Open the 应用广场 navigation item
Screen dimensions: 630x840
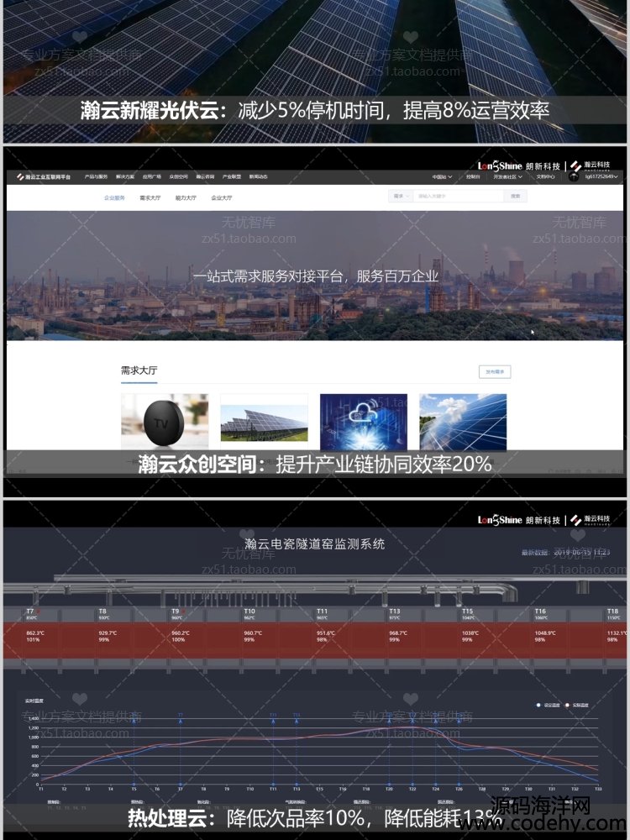click(151, 176)
